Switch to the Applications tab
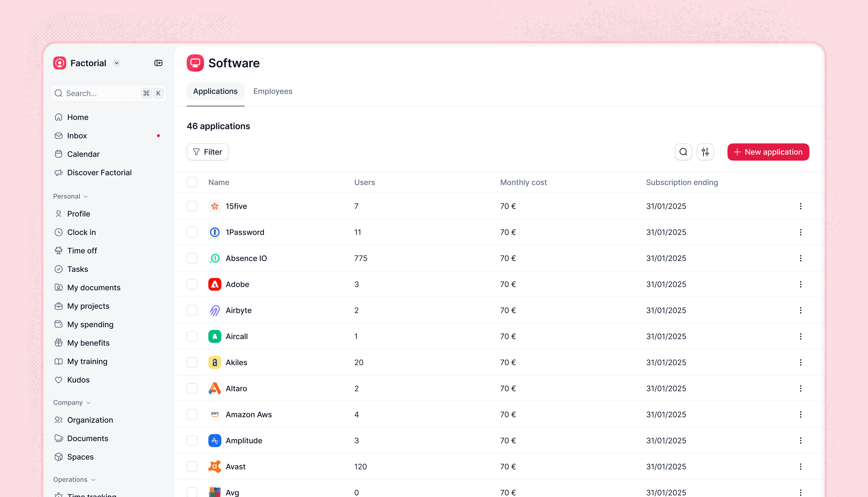Viewport: 868px width, 497px height. coord(215,92)
